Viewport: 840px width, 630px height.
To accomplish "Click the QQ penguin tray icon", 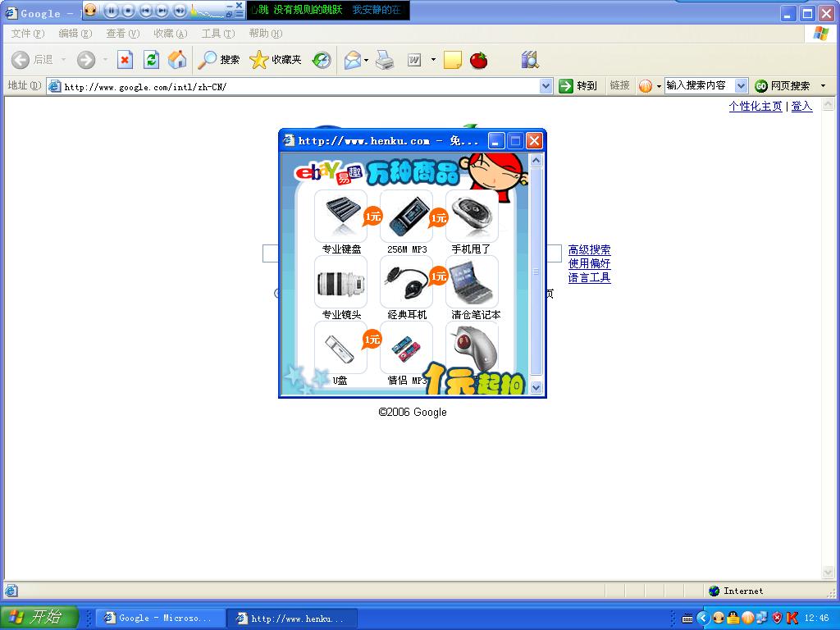I will (733, 618).
